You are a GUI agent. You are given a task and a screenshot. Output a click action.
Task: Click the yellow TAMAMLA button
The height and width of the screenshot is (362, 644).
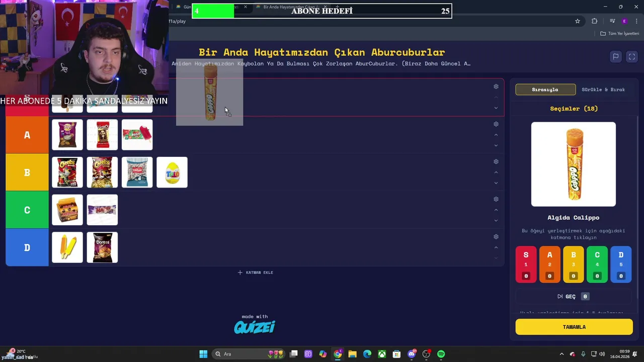point(574,327)
